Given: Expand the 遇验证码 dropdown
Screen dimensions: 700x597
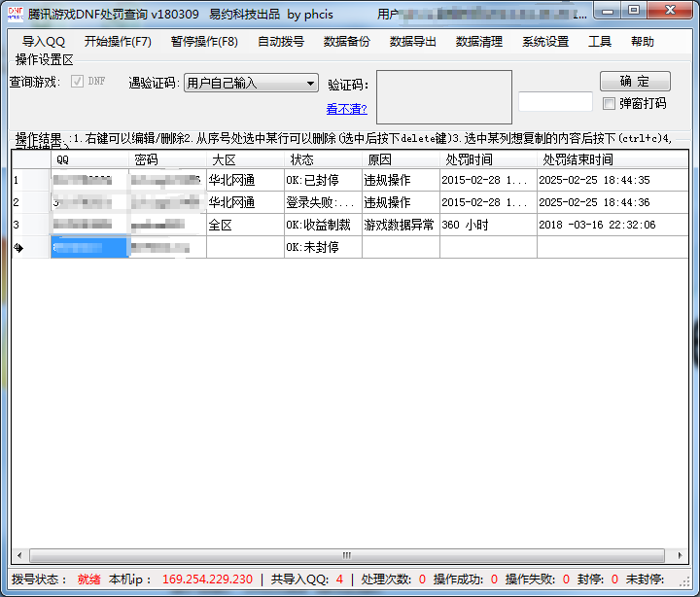Looking at the screenshot, I should coord(251,83).
